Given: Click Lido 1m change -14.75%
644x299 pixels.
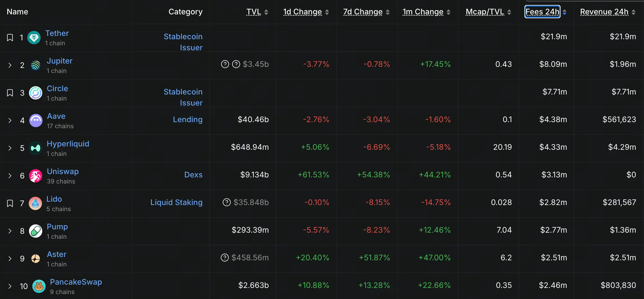Looking at the screenshot, I should (436, 202).
